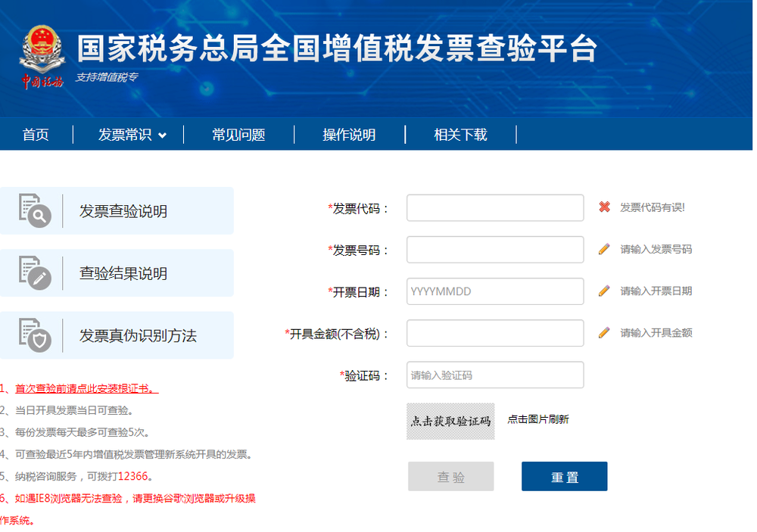This screenshot has height=532, width=757.
Task: Open the 操作说明 page
Action: [x=348, y=134]
